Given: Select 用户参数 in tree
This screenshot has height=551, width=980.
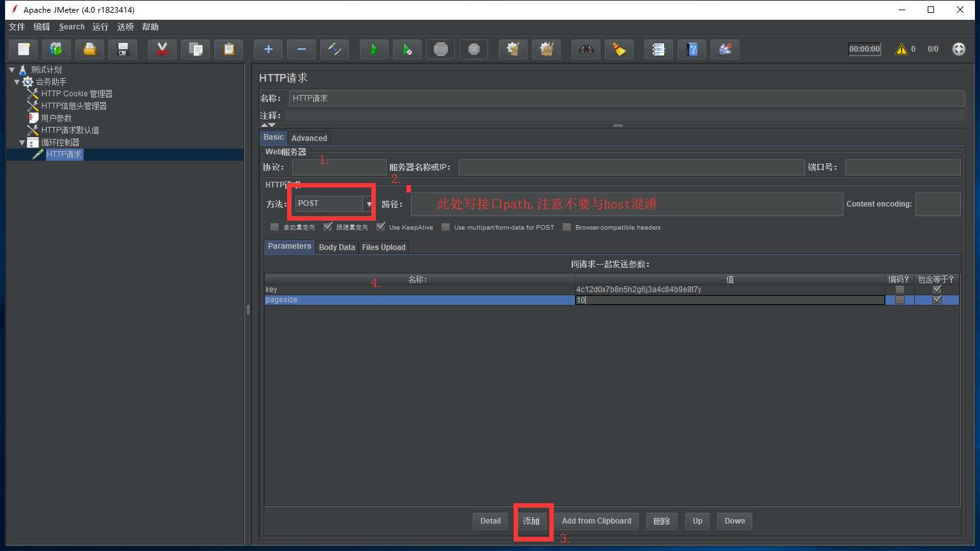Looking at the screenshot, I should click(x=56, y=118).
